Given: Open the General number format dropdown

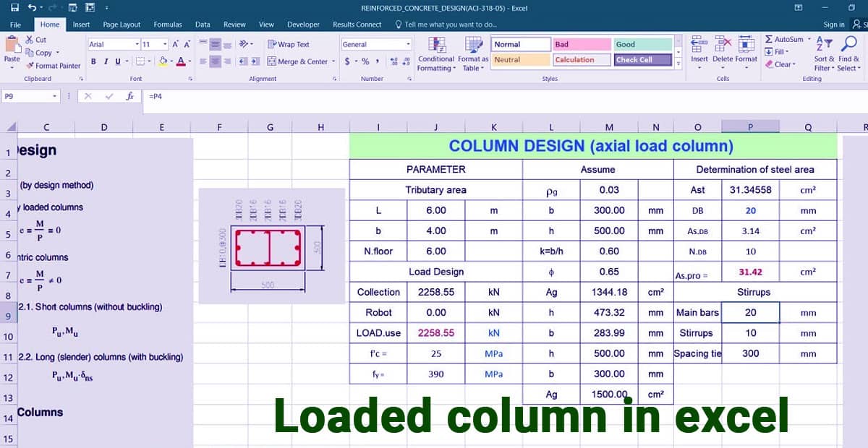Looking at the screenshot, I should coord(409,44).
